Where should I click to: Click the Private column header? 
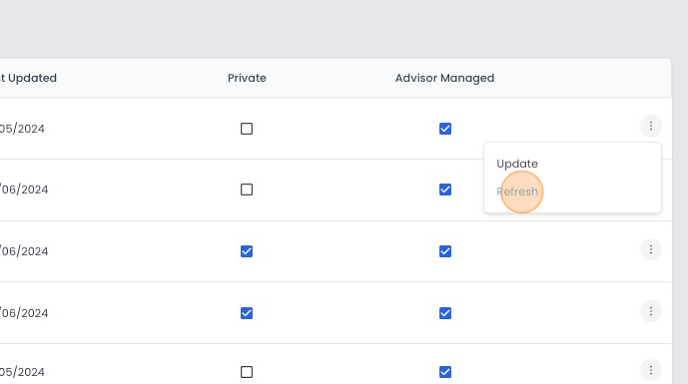247,78
